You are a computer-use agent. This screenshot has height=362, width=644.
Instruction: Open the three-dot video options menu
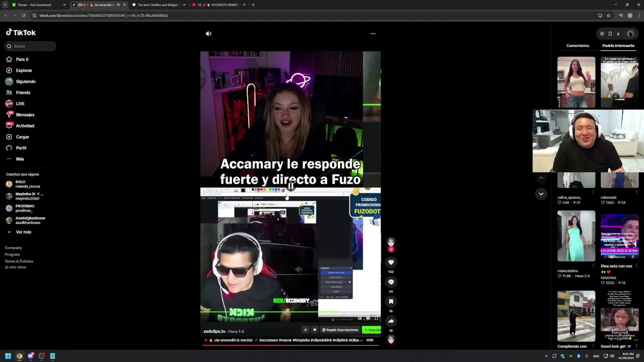point(373,34)
